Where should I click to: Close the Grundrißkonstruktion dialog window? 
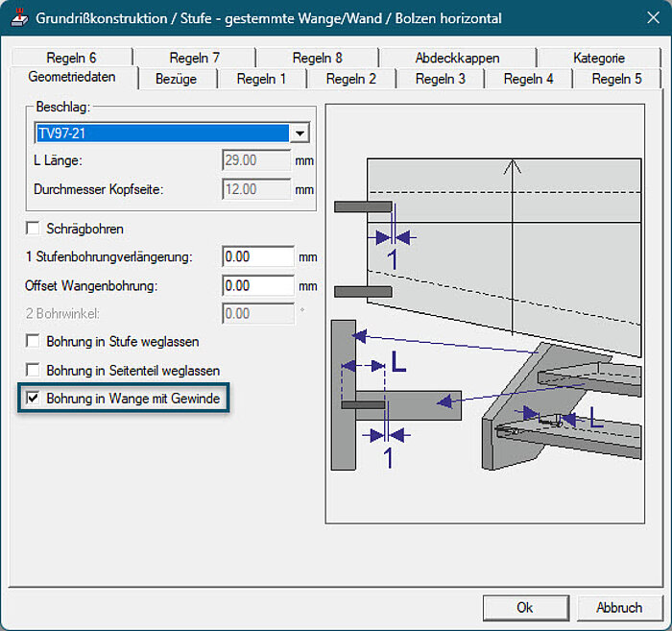coord(653,18)
